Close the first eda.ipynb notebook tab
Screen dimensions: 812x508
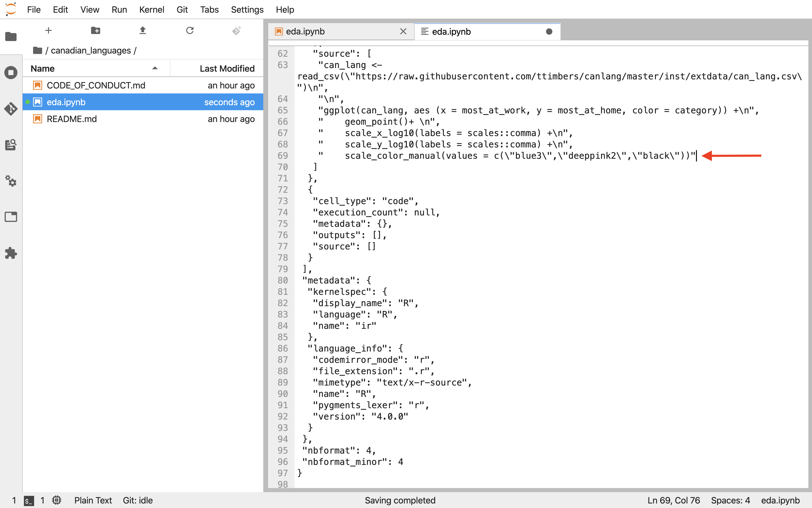point(403,32)
